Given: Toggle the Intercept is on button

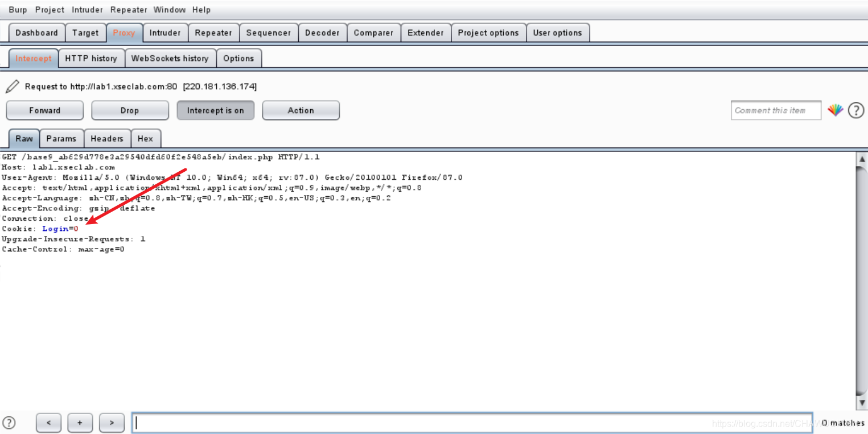Looking at the screenshot, I should (x=215, y=110).
